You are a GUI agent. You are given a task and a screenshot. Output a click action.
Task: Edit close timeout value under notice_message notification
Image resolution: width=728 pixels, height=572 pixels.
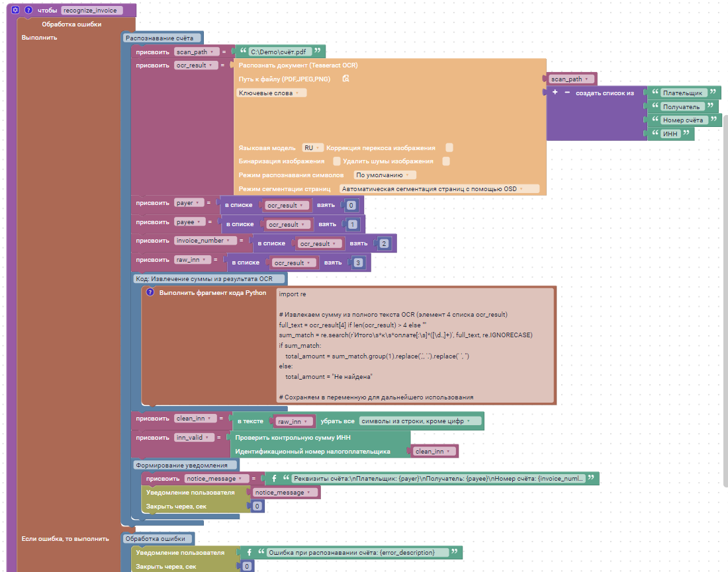(x=257, y=506)
